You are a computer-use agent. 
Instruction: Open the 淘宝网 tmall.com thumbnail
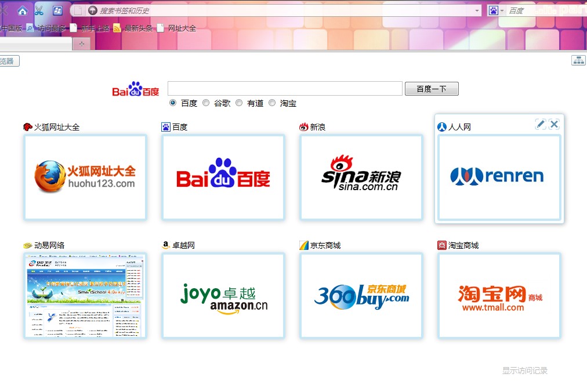(x=499, y=295)
